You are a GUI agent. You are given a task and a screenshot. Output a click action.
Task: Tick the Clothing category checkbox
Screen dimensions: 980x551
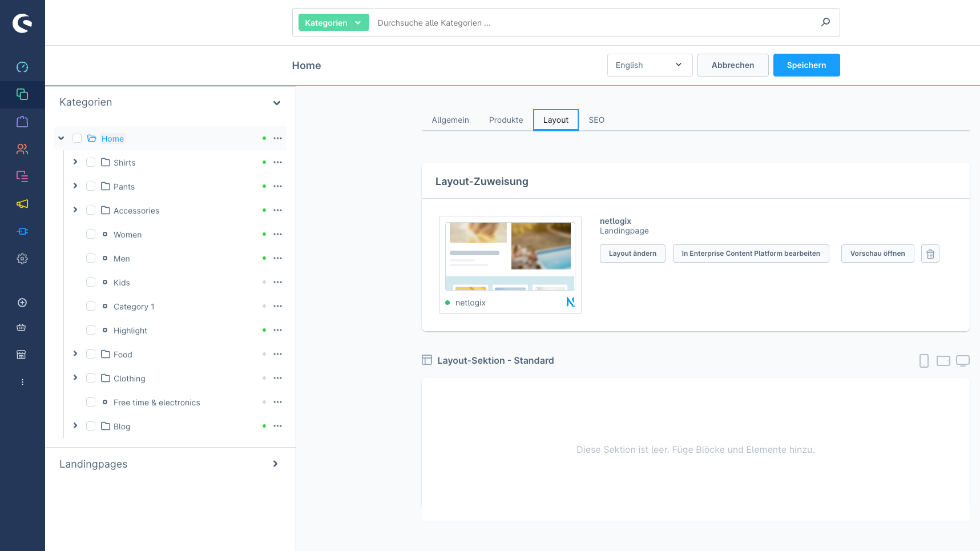(x=91, y=378)
